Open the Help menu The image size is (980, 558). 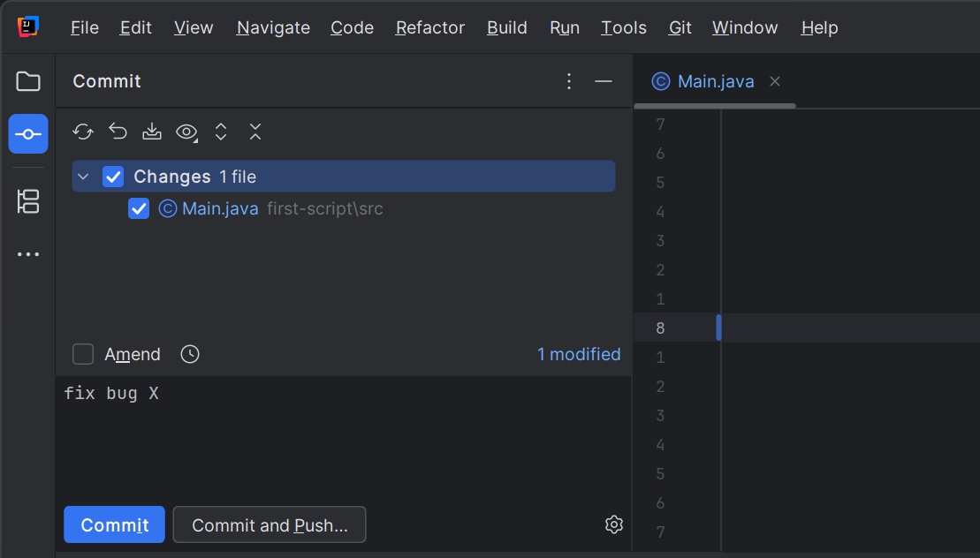pos(819,27)
